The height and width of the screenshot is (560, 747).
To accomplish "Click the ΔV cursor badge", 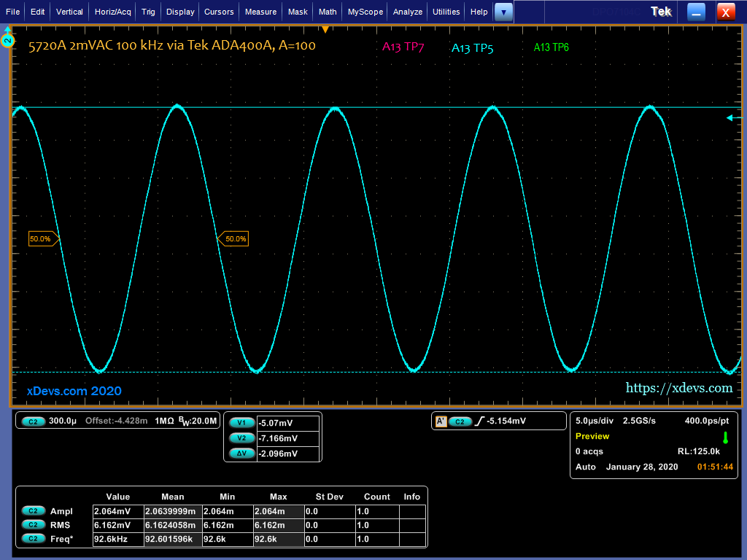I will [x=241, y=454].
